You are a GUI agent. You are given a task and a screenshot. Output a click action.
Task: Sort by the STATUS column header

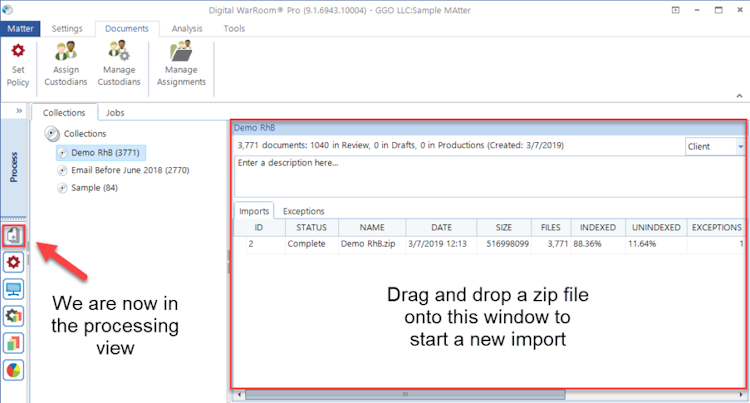tap(311, 228)
